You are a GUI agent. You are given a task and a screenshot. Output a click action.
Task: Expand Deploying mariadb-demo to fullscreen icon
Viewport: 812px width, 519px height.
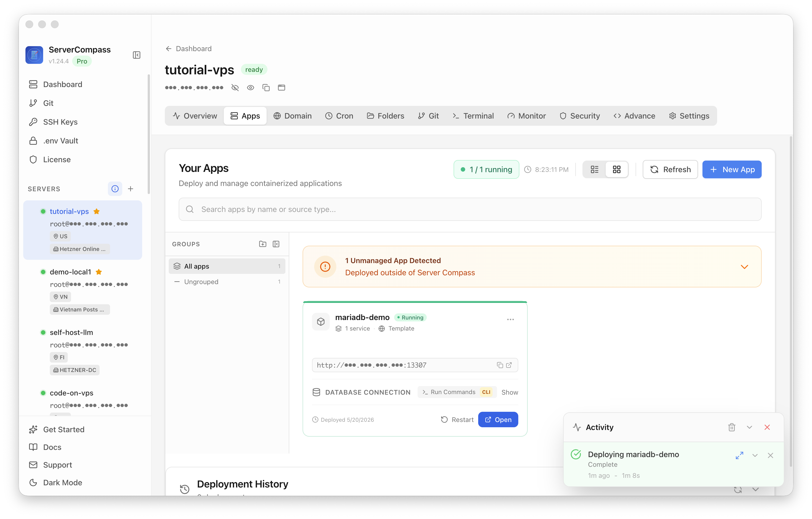pos(740,456)
